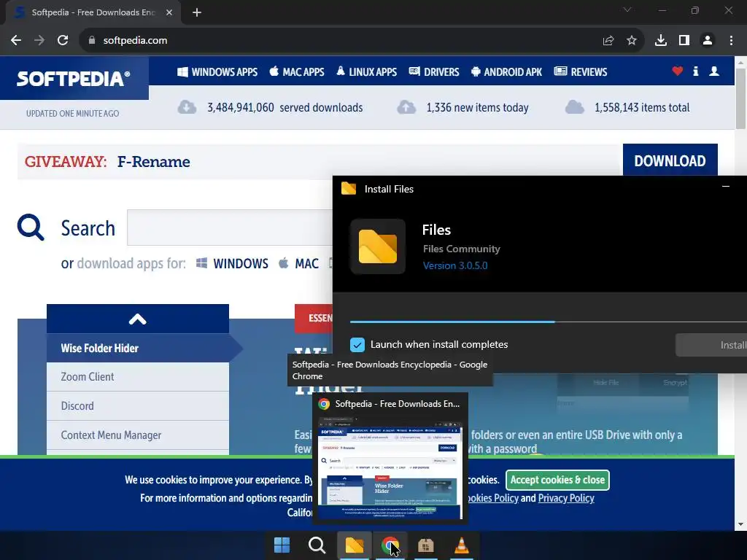Open the Windows Start button
The image size is (747, 560).
pos(282,545)
